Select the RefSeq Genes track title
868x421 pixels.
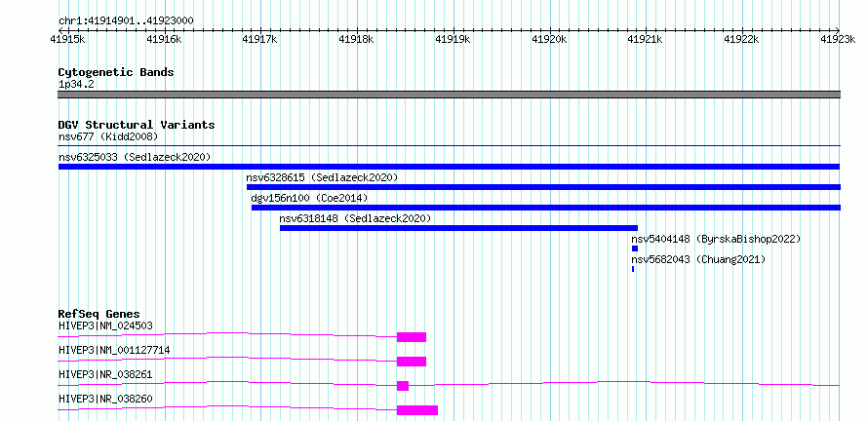99,314
